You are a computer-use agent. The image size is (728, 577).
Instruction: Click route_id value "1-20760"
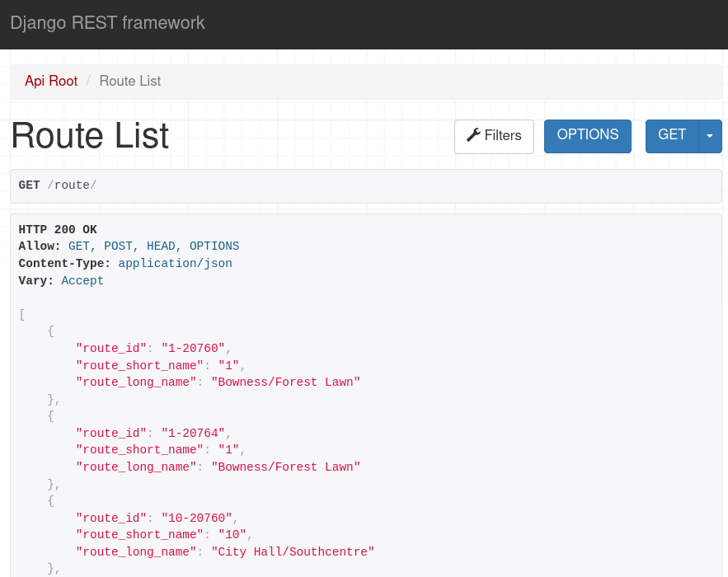pos(193,349)
